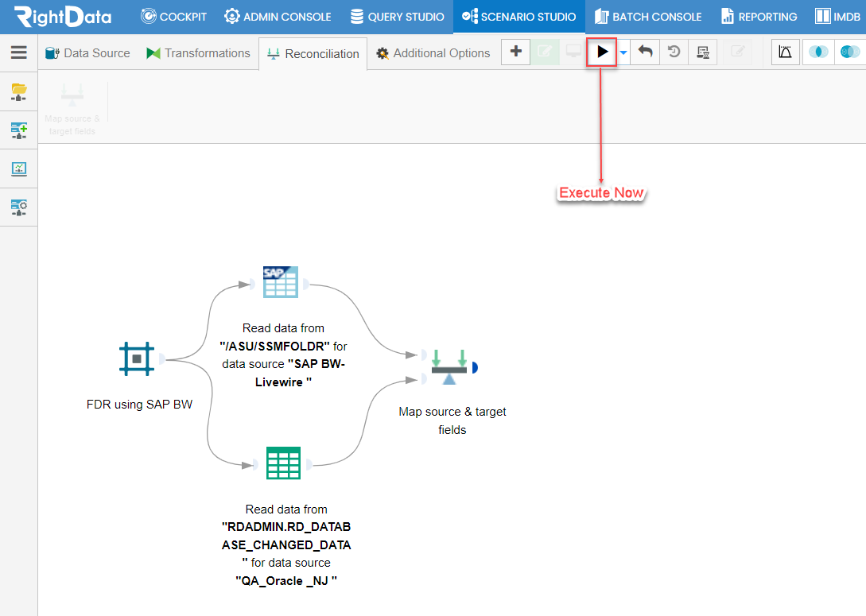View execution results via the laptop chart icon
Viewport: 866px width, 616px height.
[x=17, y=168]
